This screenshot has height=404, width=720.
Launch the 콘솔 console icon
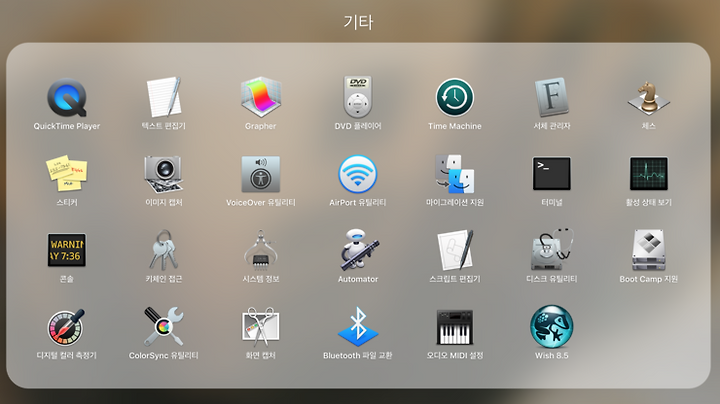(67, 250)
